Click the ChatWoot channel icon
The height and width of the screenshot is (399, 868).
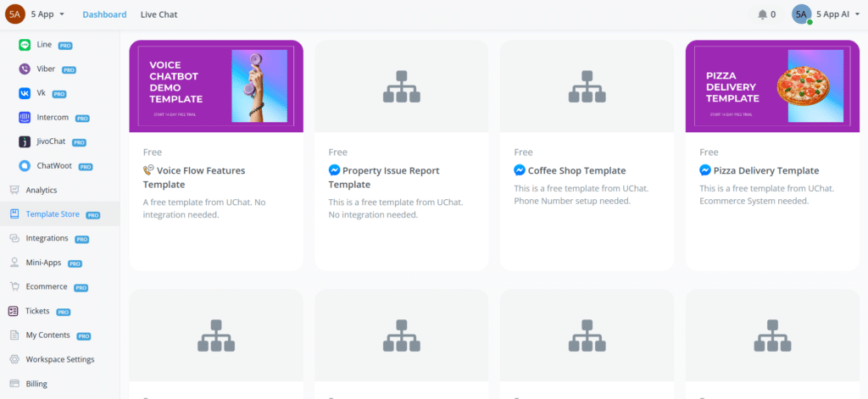[25, 166]
